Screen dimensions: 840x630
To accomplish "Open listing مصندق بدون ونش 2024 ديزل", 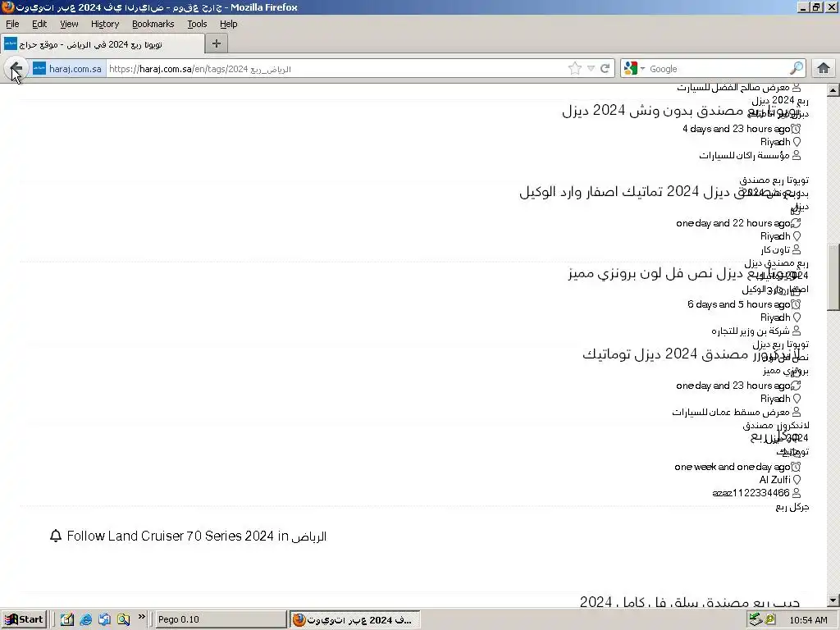I will tap(681, 111).
